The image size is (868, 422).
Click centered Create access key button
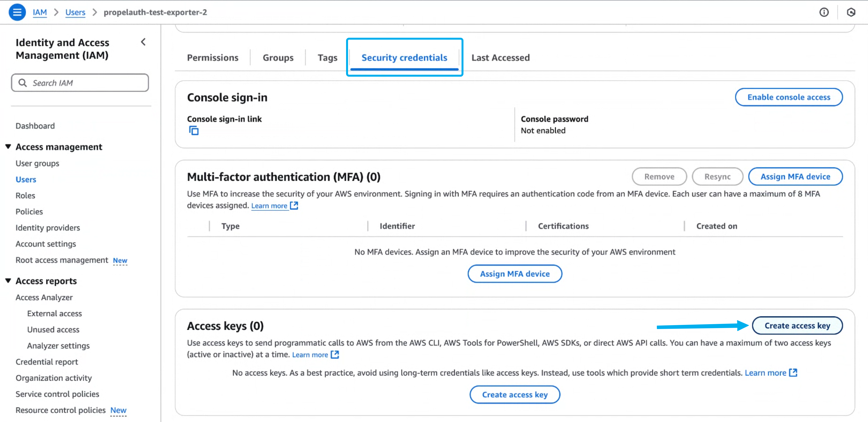tap(515, 394)
